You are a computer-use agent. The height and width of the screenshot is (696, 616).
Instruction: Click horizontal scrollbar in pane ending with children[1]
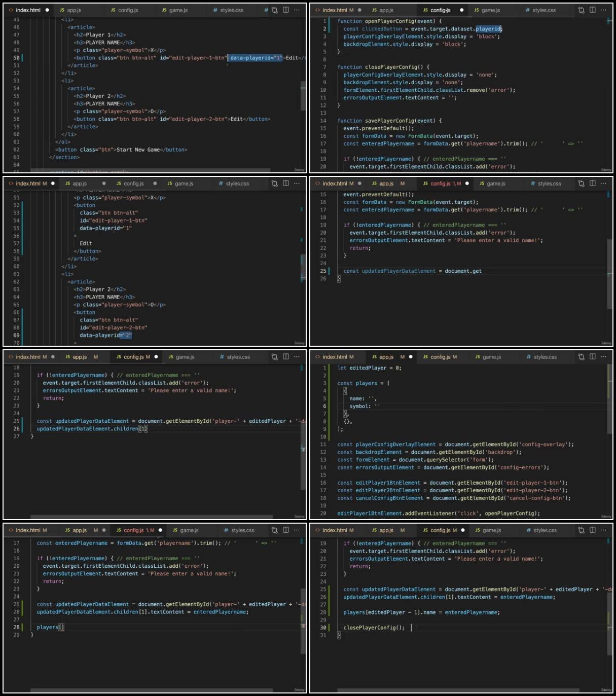tap(152, 517)
